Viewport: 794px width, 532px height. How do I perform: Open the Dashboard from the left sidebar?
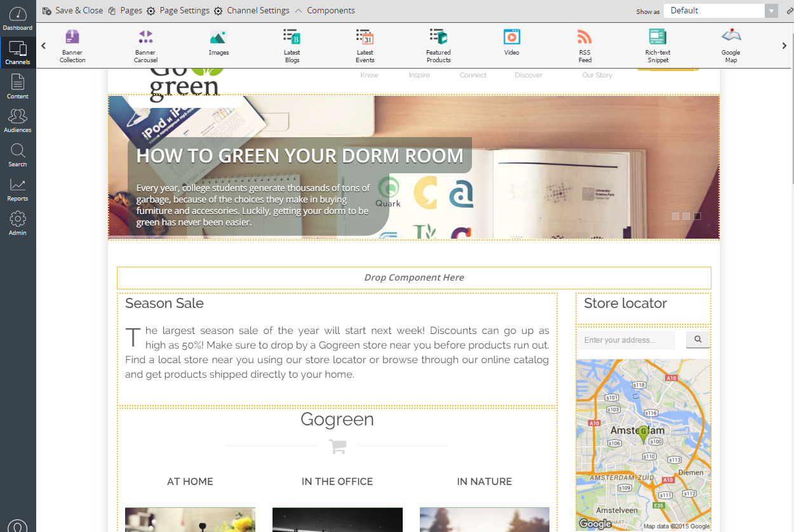17,17
